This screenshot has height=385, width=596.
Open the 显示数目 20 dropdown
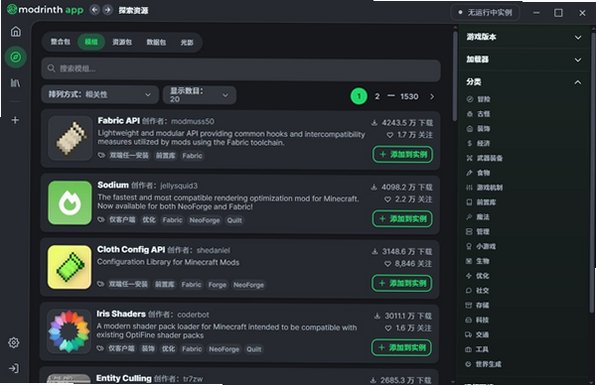[x=200, y=95]
